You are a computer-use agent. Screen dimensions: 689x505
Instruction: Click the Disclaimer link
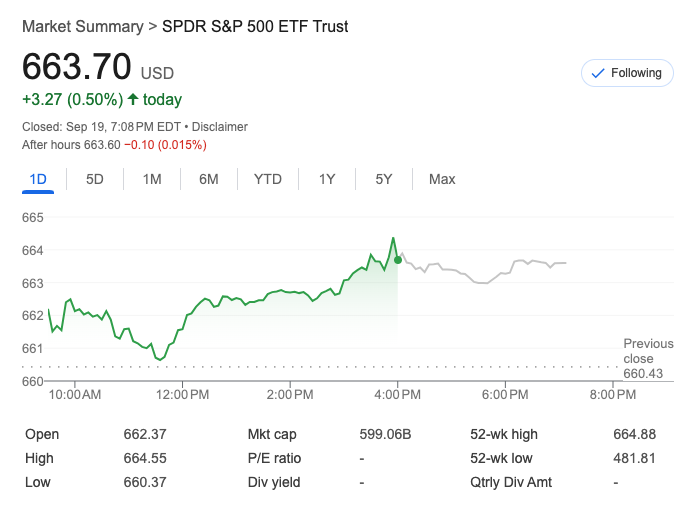tap(220, 127)
